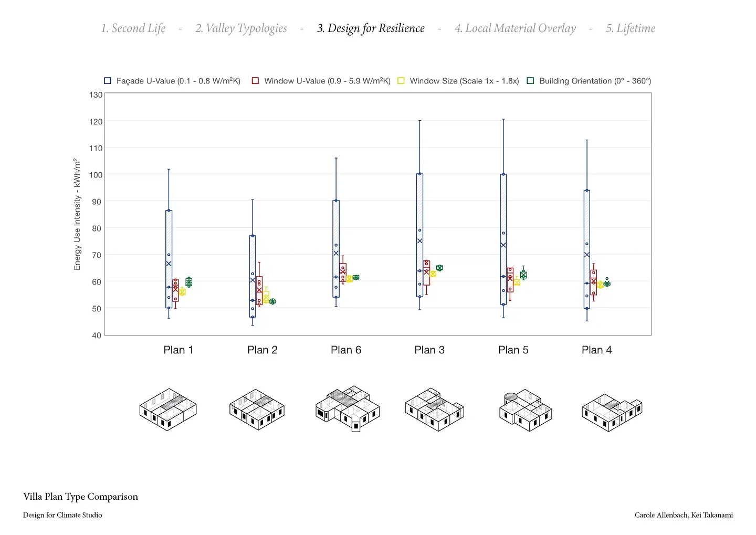Toggle the green Building Orientation legend square
Image resolution: width=756 pixels, height=535 pixels.
[530, 81]
